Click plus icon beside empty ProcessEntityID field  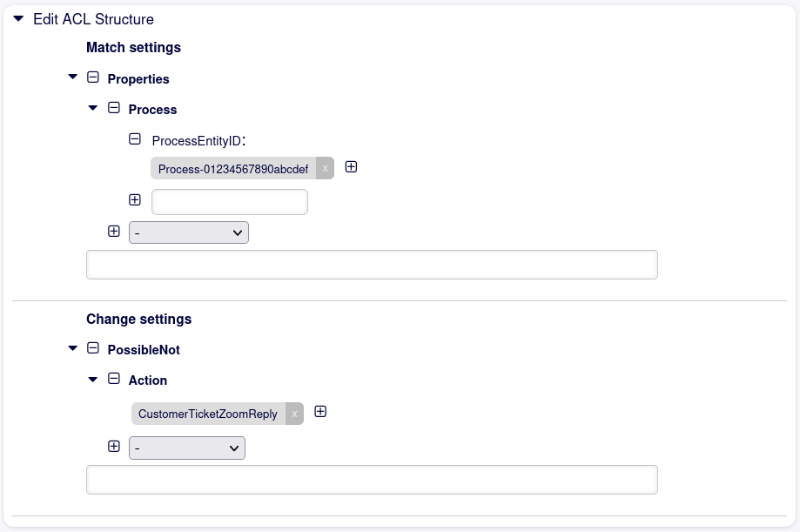(x=135, y=199)
